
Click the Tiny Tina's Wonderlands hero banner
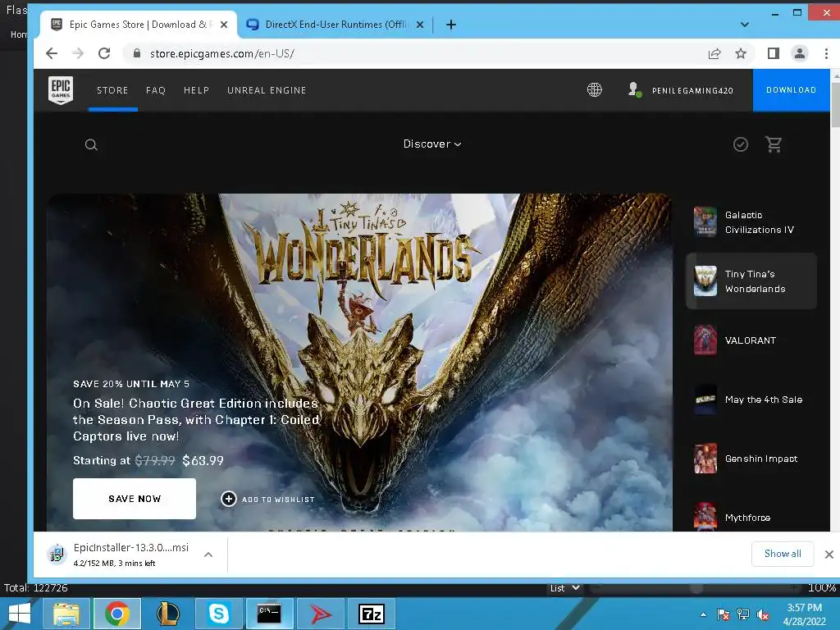click(x=359, y=362)
